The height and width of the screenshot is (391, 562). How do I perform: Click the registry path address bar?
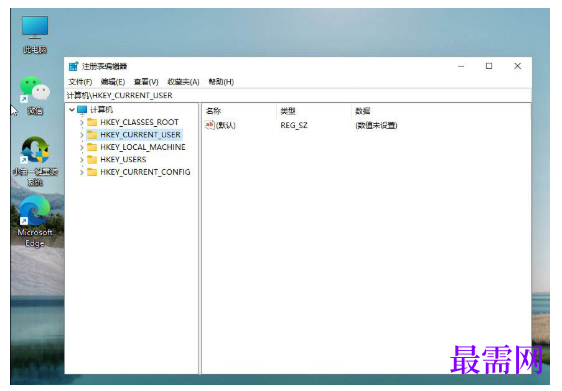point(298,95)
